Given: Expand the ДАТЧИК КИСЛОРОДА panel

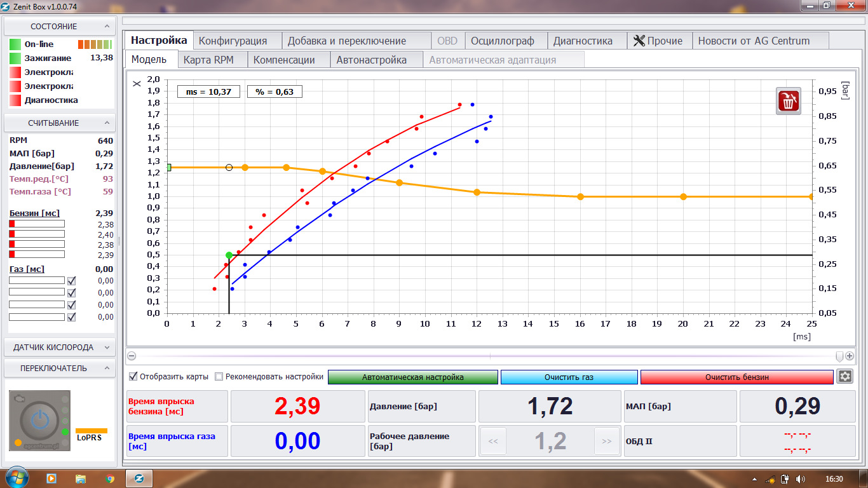Looking at the screenshot, I should point(106,348).
